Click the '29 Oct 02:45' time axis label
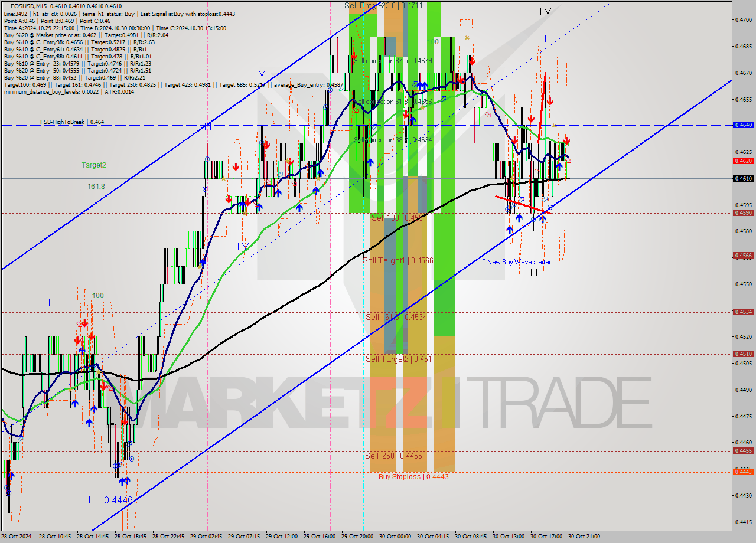Image resolution: width=756 pixels, height=543 pixels. 206,537
